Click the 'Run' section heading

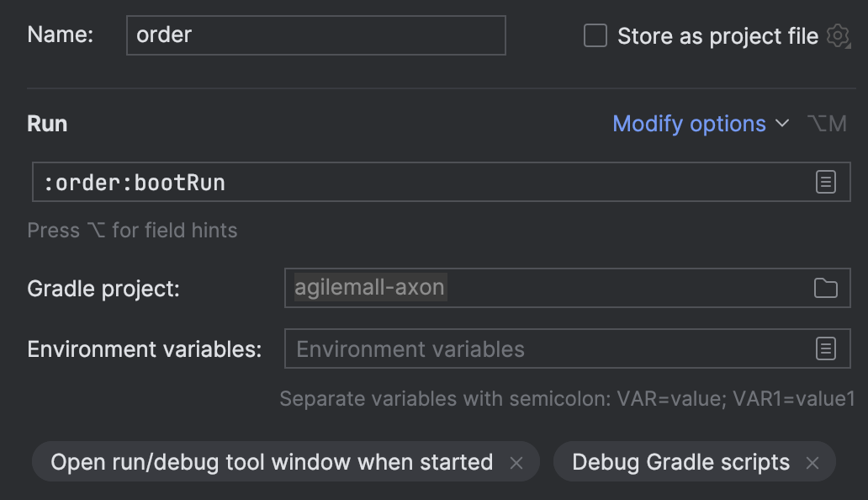pyautogui.click(x=47, y=124)
